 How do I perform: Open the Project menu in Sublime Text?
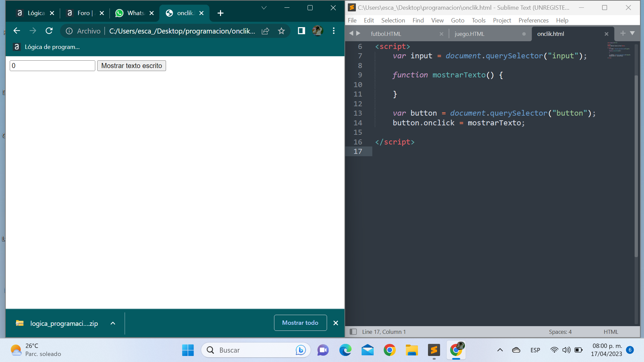pos(502,20)
